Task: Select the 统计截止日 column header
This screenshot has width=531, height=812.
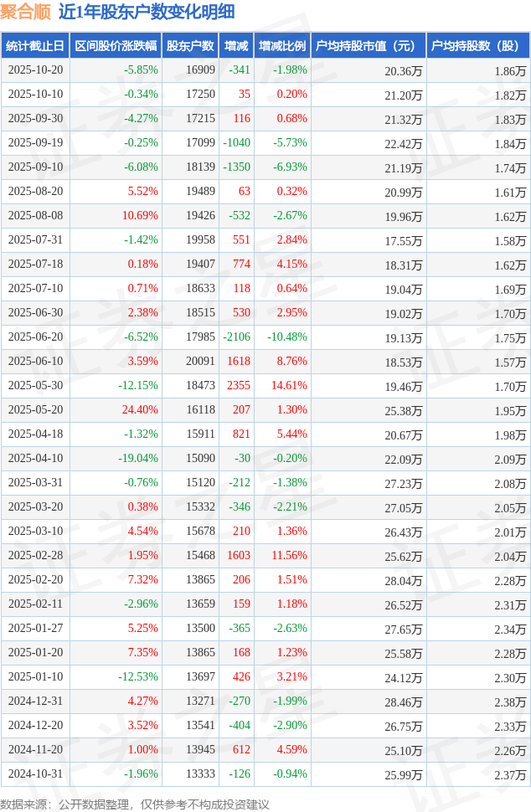Action: (34, 46)
